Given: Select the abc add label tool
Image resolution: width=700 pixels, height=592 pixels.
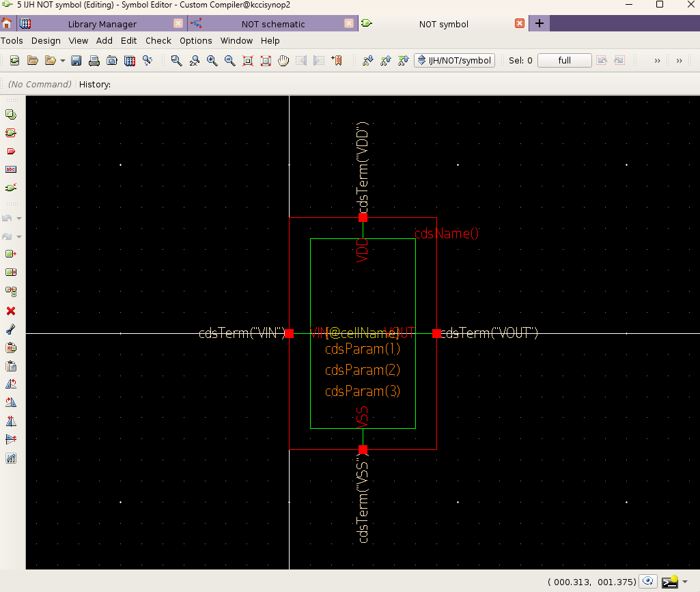Looking at the screenshot, I should [11, 169].
